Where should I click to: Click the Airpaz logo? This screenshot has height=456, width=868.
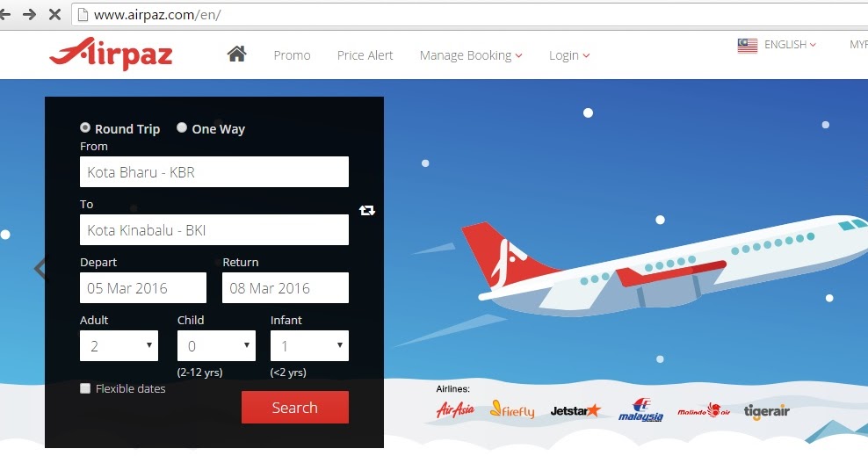pos(112,53)
